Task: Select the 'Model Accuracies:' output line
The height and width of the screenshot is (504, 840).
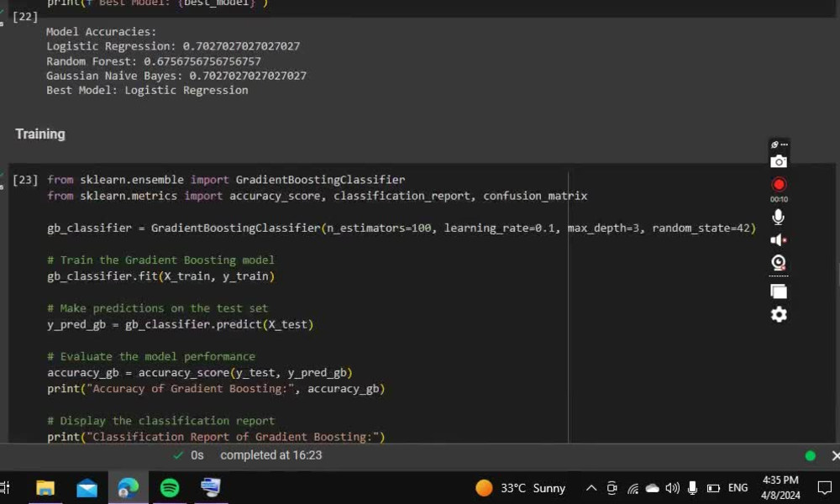Action: coord(102,32)
